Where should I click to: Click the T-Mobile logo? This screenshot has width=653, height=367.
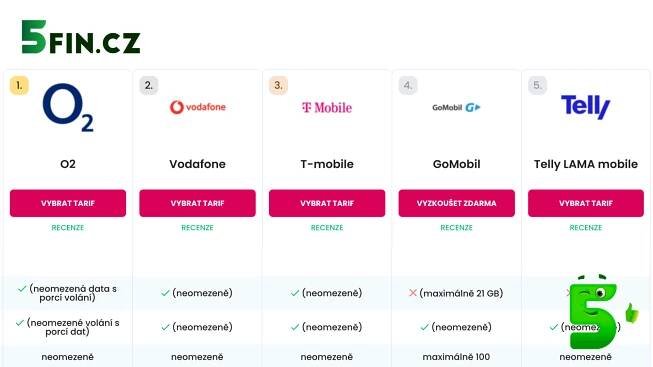[x=327, y=107]
